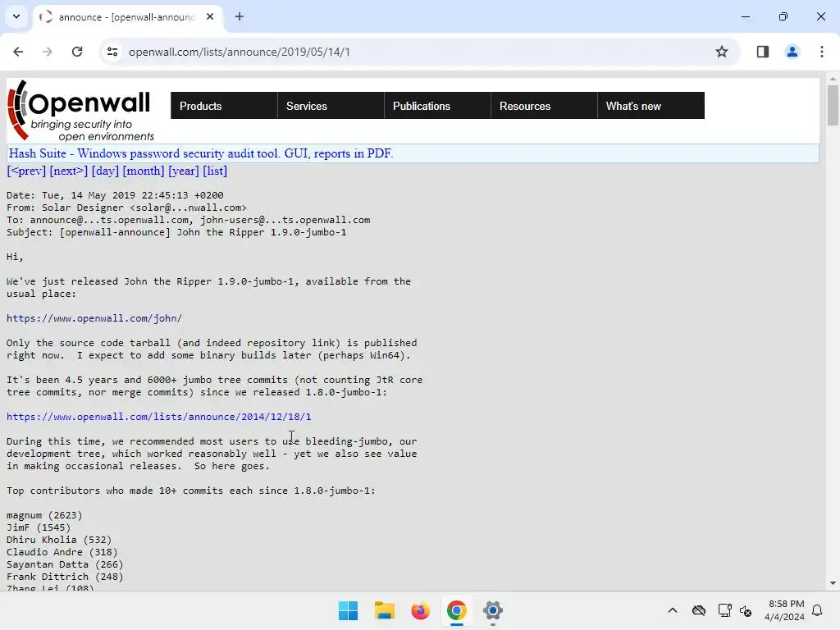Follow the openwall.com/john/ link
This screenshot has height=630, width=840.
click(x=94, y=318)
